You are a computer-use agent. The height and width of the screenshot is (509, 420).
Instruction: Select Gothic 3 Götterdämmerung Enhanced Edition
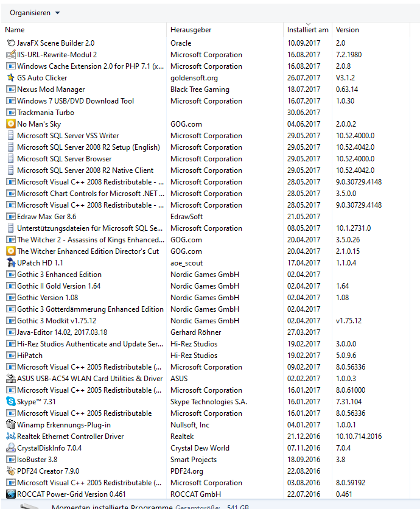(90, 309)
